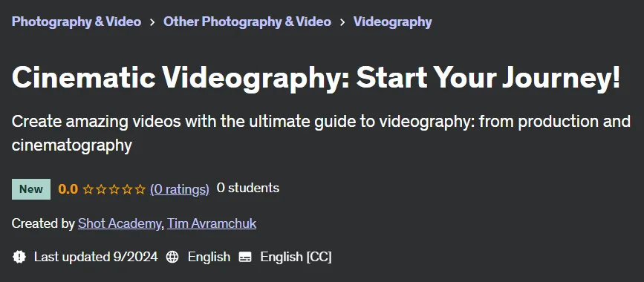Select the first rating star
The image size is (644, 282).
point(88,189)
